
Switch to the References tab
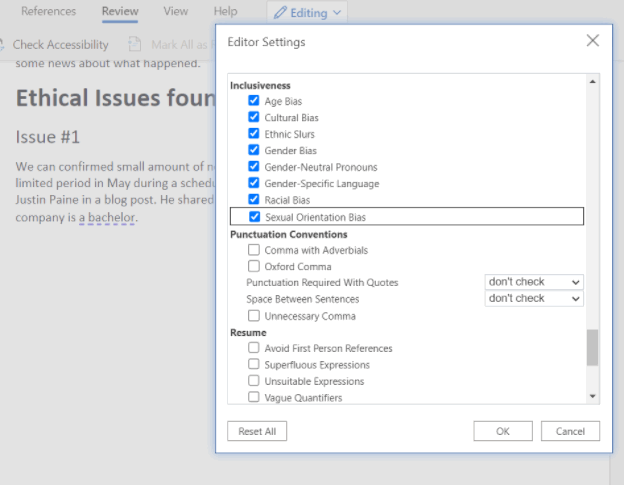pos(48,12)
